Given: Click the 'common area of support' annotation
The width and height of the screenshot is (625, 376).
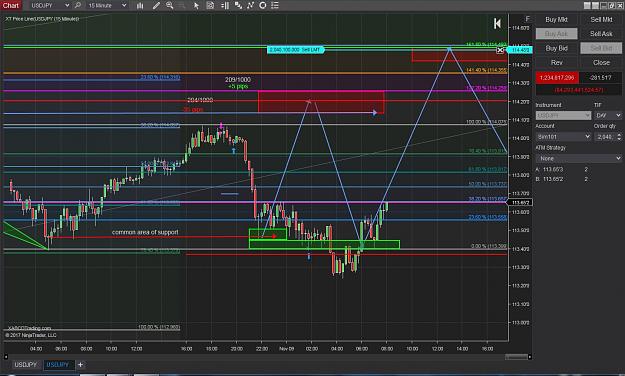Looking at the screenshot, I should coord(145,232).
